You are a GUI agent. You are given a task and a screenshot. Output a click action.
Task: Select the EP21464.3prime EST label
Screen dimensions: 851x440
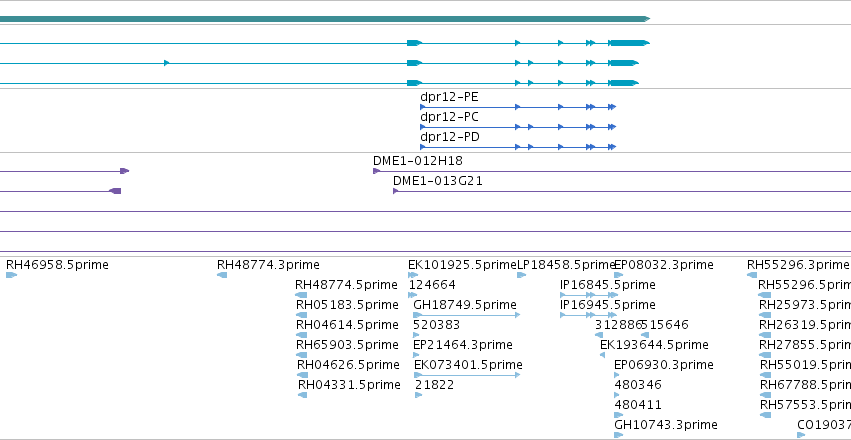tap(462, 345)
